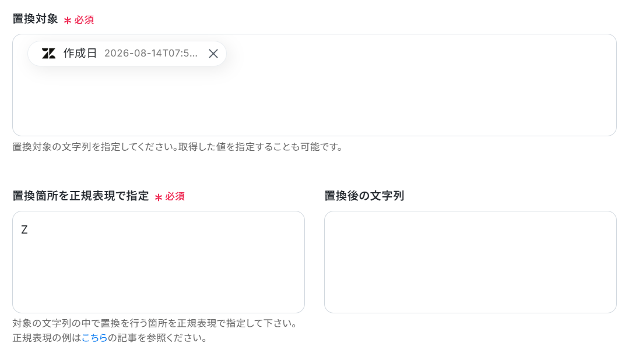Click 必須 text next to 置換対象

tap(84, 20)
